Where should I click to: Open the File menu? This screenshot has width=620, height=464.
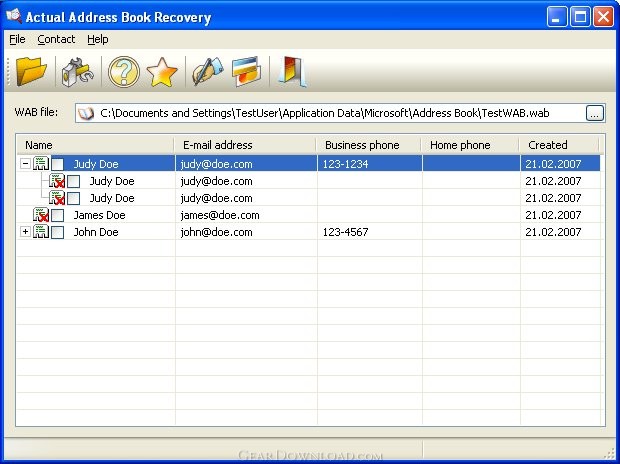pos(17,39)
